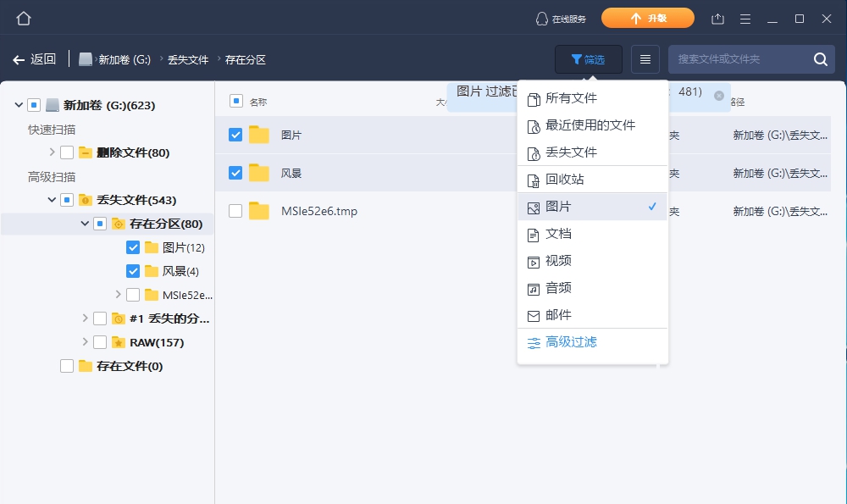Click the 返回 back button
Viewport: 847px width, 504px height.
(x=34, y=58)
